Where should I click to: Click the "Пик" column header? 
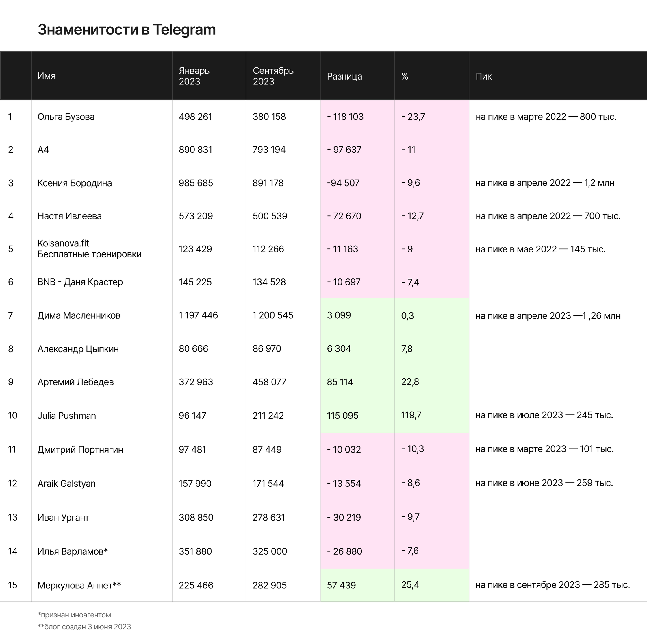[483, 76]
